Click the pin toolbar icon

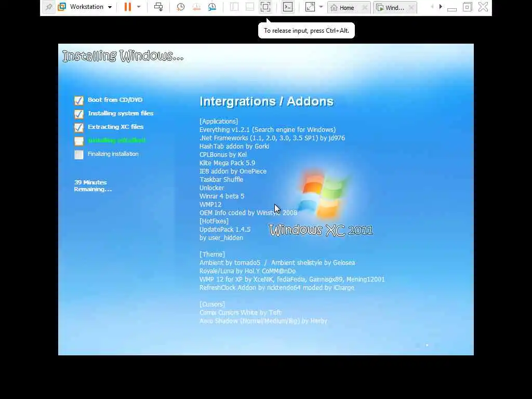49,7
